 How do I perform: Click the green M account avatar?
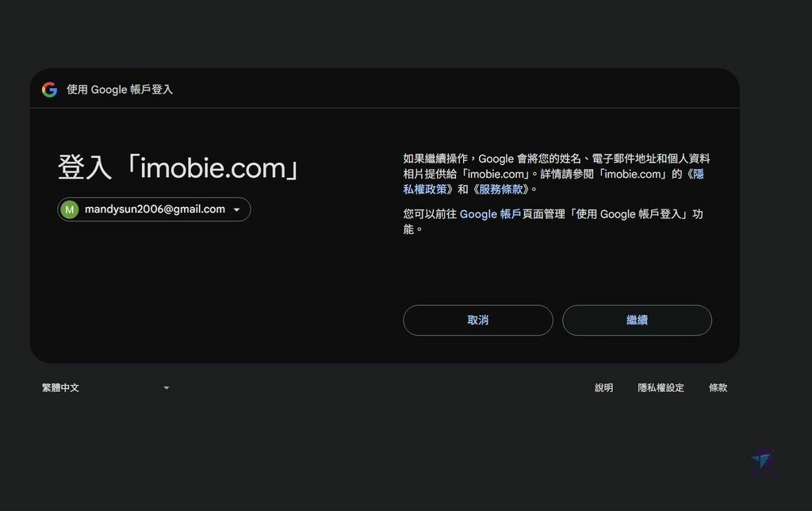click(70, 209)
